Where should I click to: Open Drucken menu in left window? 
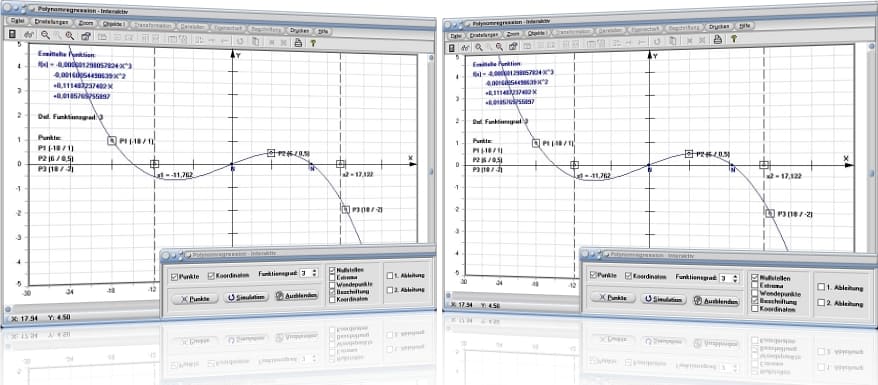click(299, 30)
